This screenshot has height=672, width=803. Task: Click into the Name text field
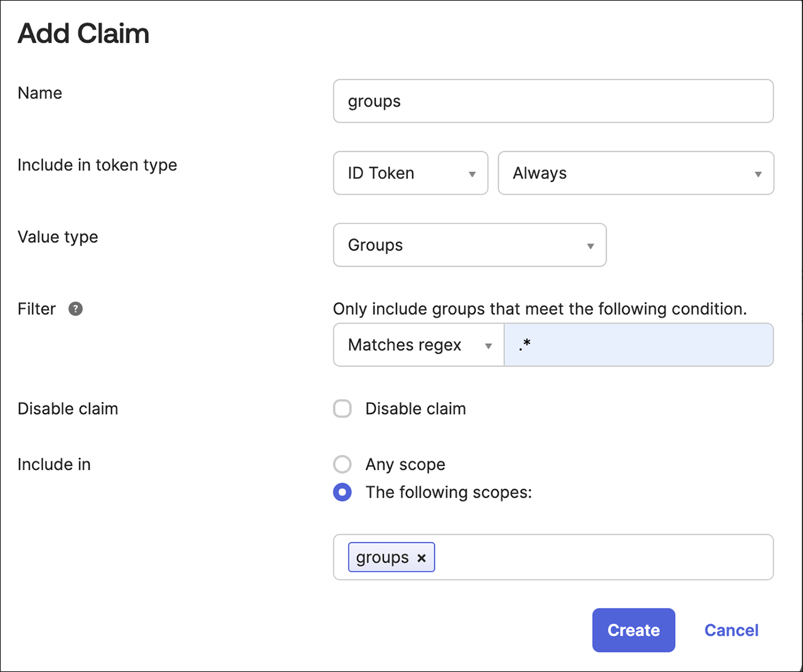[553, 102]
